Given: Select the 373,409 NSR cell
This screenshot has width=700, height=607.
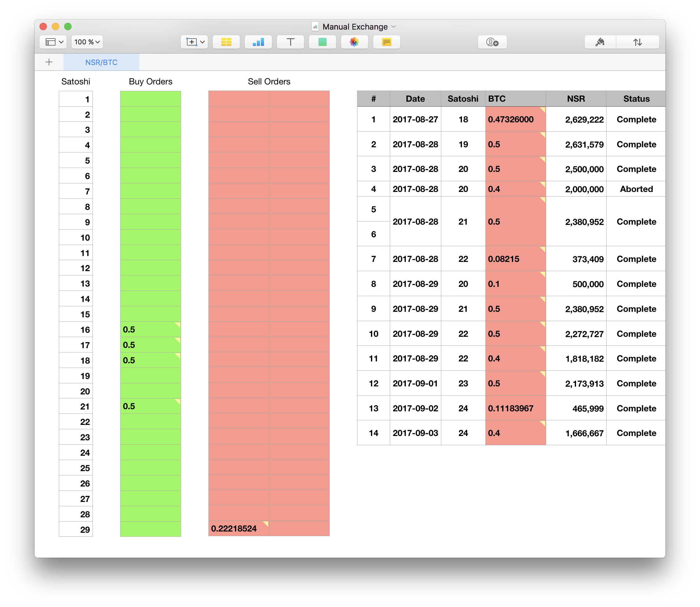Looking at the screenshot, I should [576, 259].
